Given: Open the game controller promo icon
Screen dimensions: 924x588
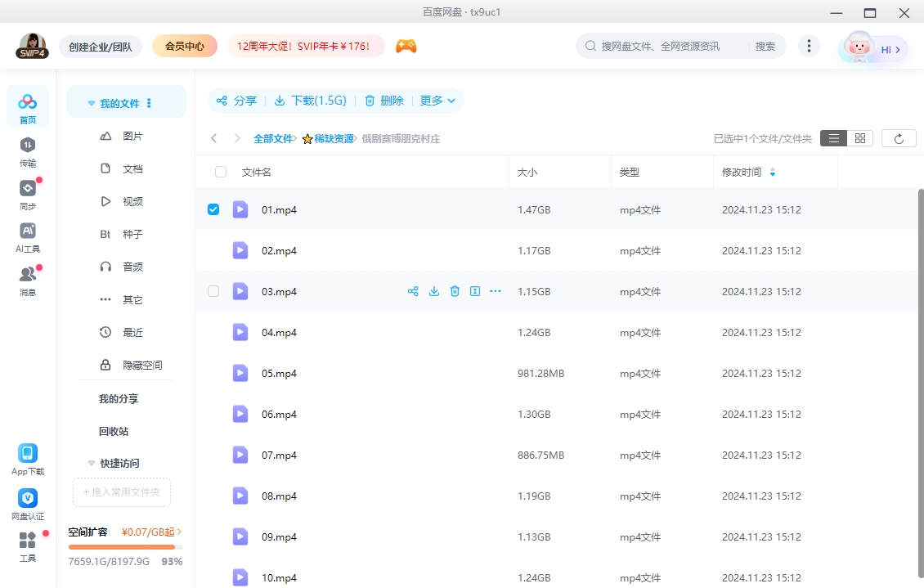Looking at the screenshot, I should pos(406,46).
